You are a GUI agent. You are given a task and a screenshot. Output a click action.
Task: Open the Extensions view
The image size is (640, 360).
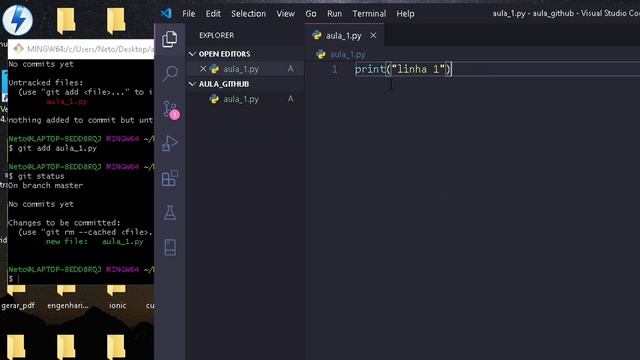tap(170, 178)
